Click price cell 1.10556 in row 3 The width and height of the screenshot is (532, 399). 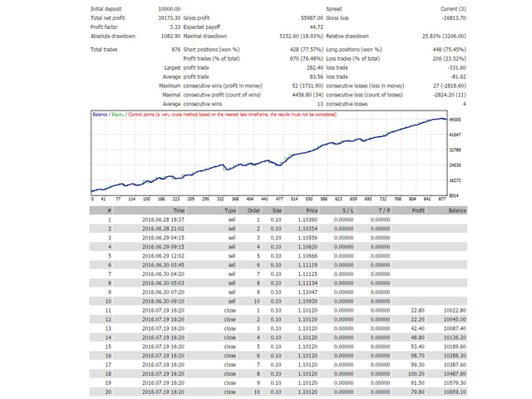(x=308, y=238)
